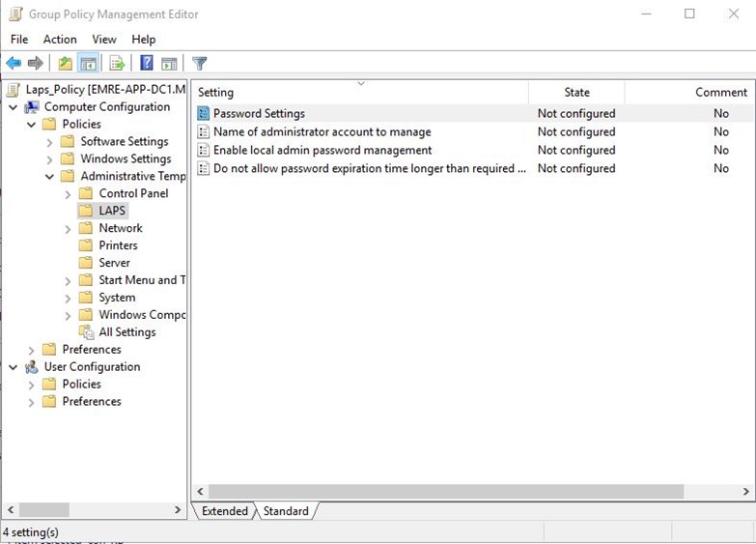The image size is (756, 544).
Task: Switch to the Extended tab
Action: click(x=224, y=511)
